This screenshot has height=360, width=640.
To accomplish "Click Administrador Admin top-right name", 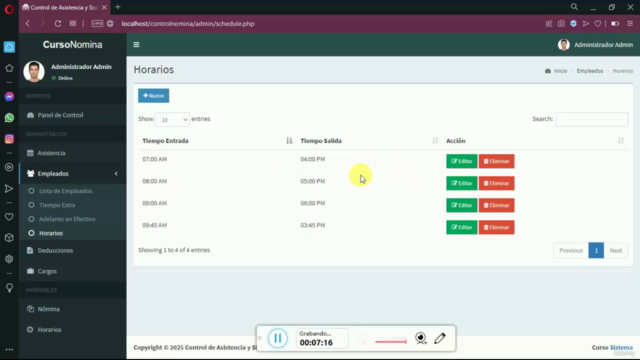I will pos(603,45).
